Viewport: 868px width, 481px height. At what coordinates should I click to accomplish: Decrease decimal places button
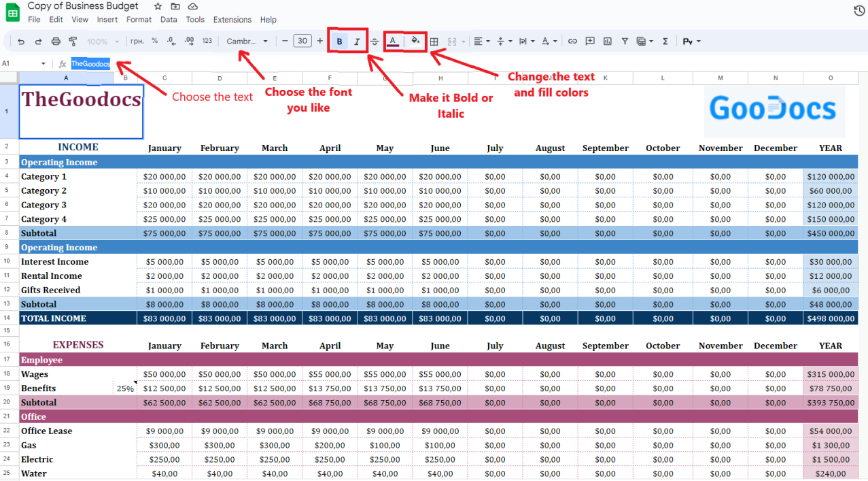pos(171,41)
